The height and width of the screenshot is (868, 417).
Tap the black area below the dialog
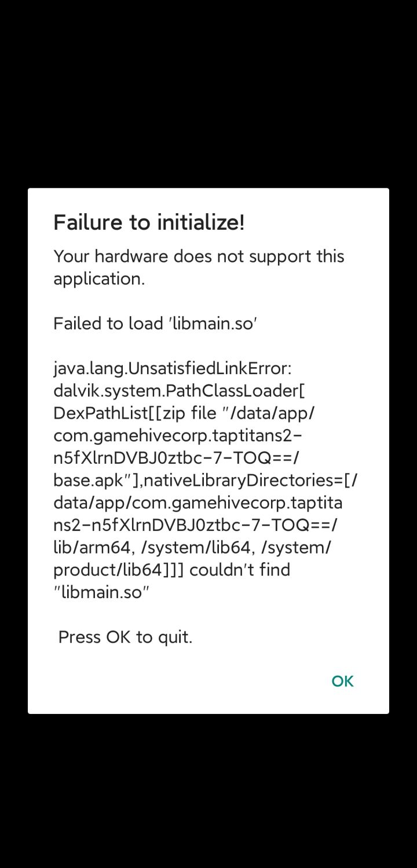[x=209, y=793]
